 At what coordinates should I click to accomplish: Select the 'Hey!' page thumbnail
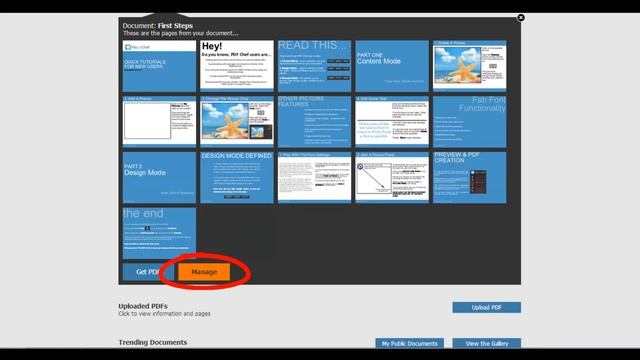tap(237, 66)
